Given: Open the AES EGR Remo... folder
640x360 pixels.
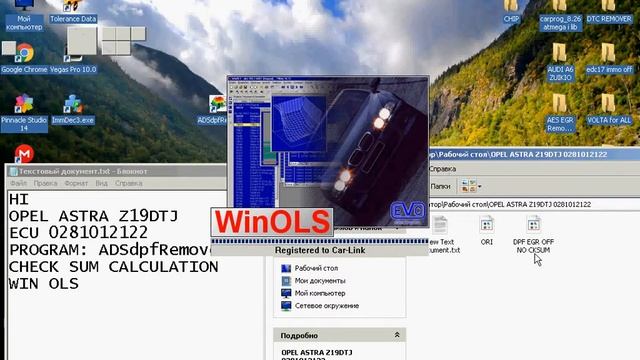Looking at the screenshot, I should point(560,113).
